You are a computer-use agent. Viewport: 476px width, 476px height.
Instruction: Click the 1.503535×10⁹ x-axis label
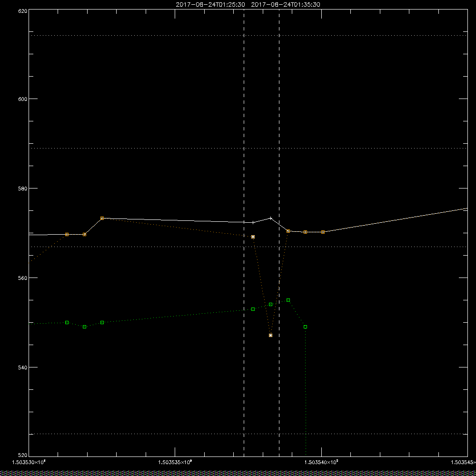click(x=176, y=462)
